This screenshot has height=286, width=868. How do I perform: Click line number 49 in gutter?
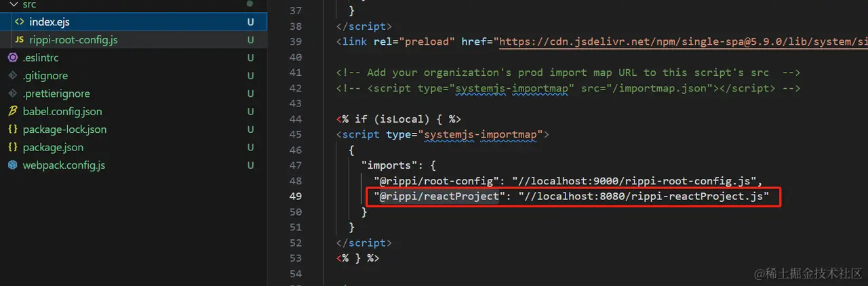pyautogui.click(x=295, y=197)
